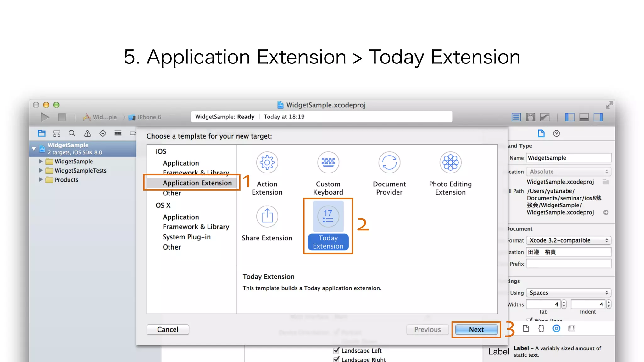Choose OS X Application category
Viewport: 644px width, 362px height.
181,217
